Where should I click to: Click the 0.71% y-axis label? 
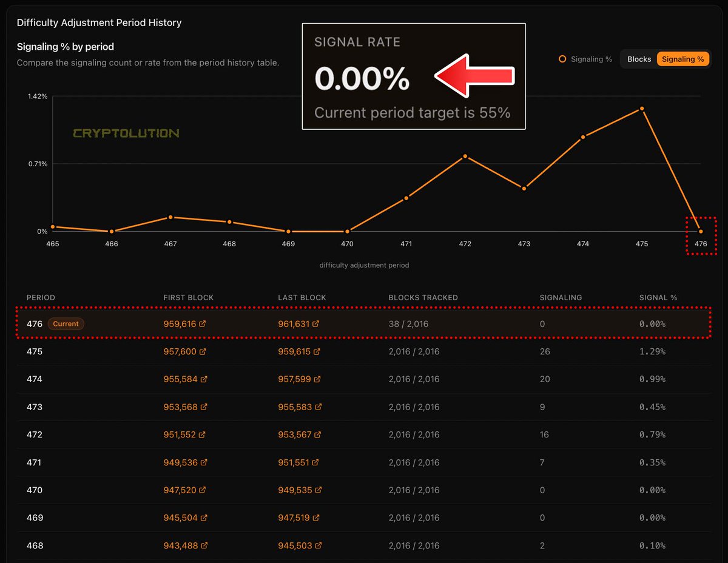click(38, 164)
